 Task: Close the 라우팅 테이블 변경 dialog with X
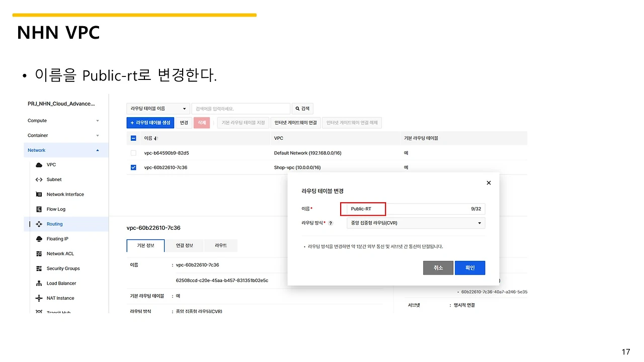coord(489,183)
